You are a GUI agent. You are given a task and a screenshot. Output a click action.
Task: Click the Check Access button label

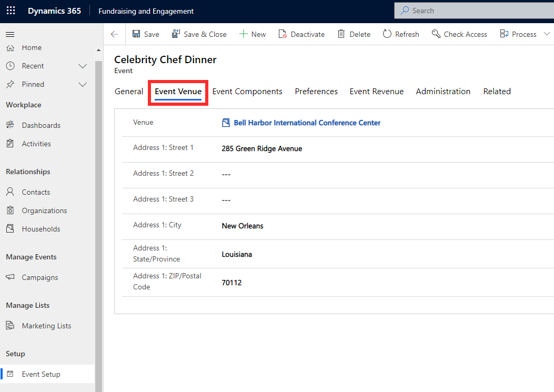point(465,34)
